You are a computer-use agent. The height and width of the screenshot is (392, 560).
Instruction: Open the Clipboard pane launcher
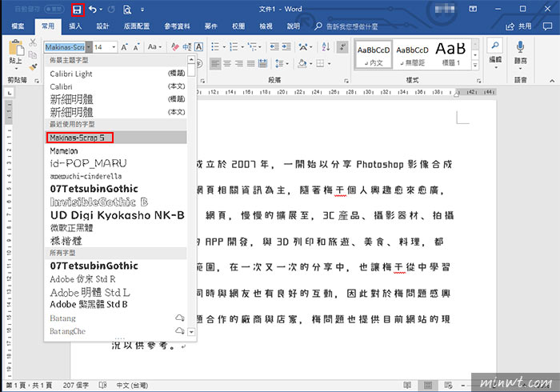[x=37, y=81]
